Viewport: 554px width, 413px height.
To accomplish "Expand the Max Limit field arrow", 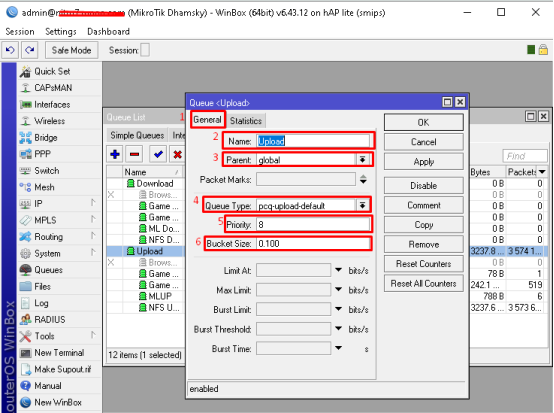I will click(x=338, y=290).
